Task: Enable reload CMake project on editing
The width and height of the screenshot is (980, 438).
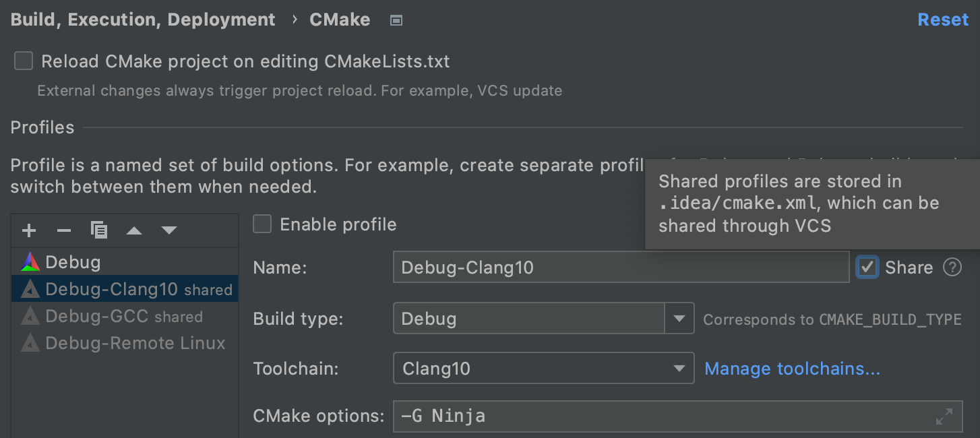Action: point(24,62)
